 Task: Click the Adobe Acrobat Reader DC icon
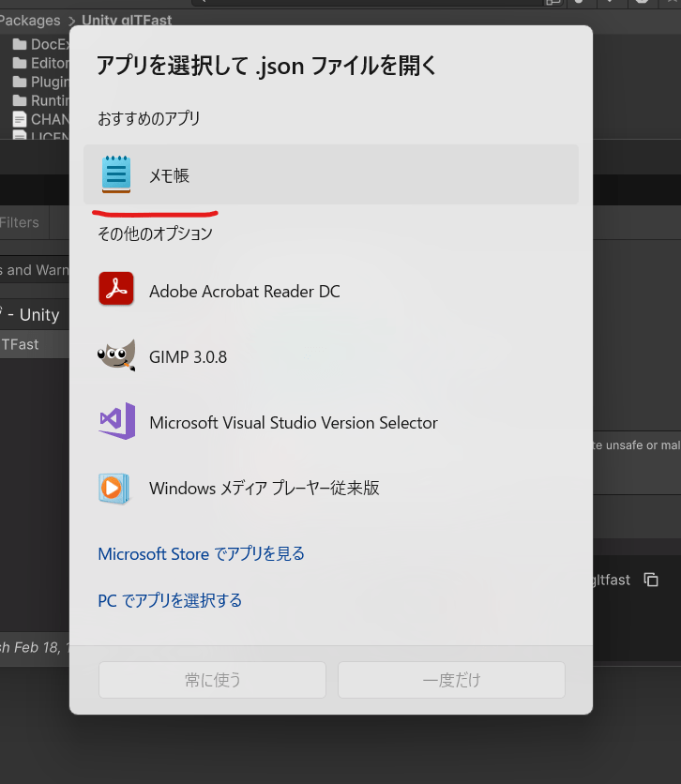point(116,289)
